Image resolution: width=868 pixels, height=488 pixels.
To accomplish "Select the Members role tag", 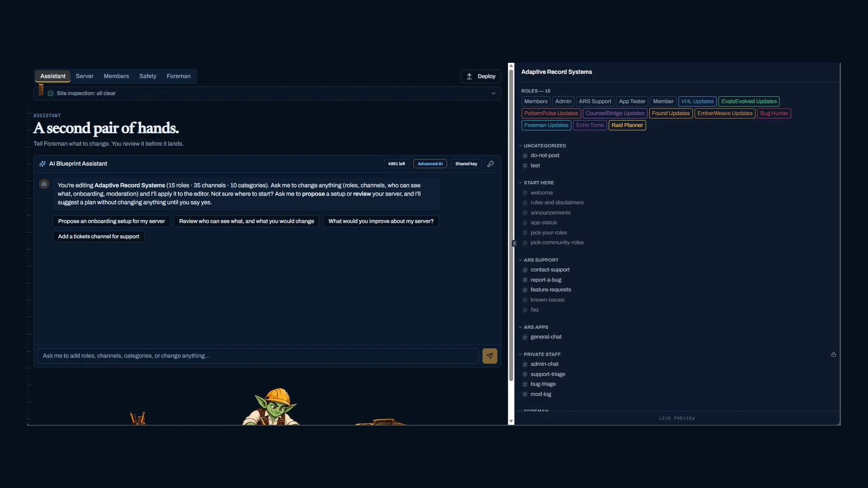I will coord(536,102).
